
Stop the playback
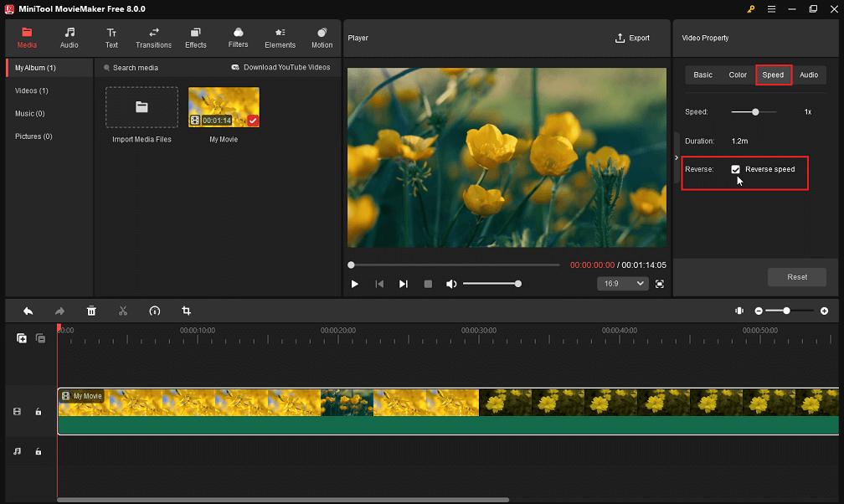tap(428, 284)
